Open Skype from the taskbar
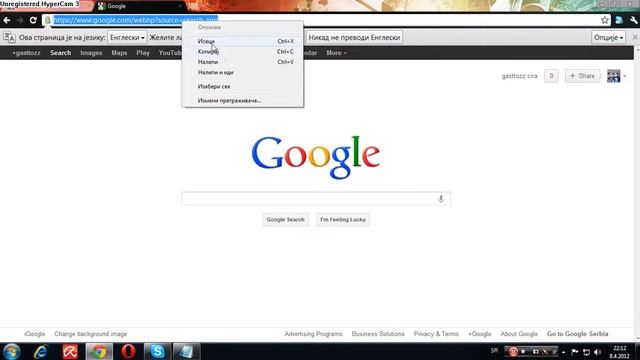This screenshot has height=360, width=640. [x=157, y=351]
